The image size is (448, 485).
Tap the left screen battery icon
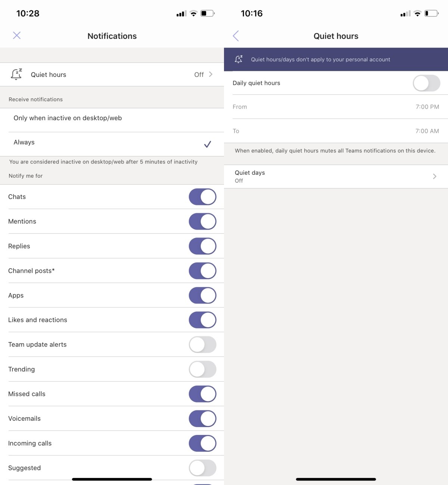(x=207, y=13)
